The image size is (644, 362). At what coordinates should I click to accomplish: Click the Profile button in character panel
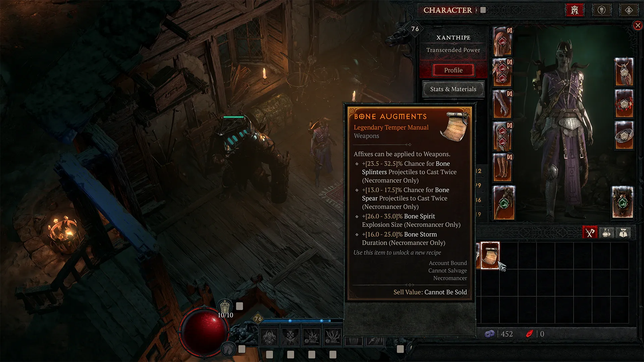pyautogui.click(x=453, y=70)
